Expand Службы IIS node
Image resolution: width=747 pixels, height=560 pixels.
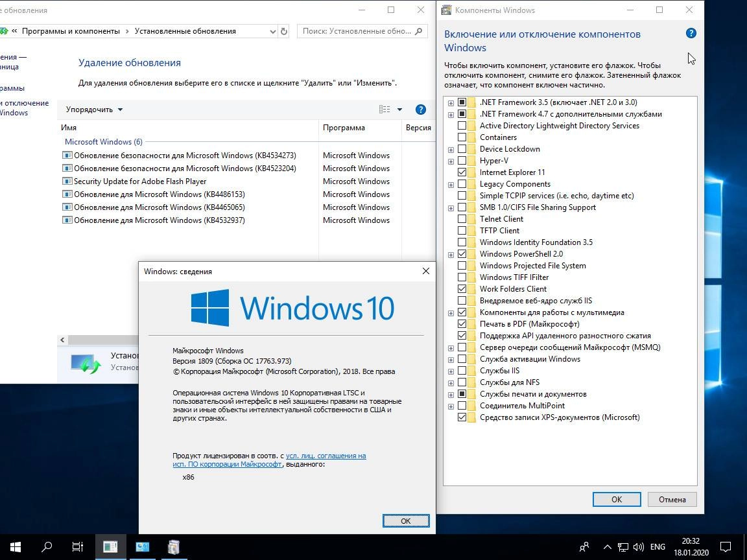(451, 371)
